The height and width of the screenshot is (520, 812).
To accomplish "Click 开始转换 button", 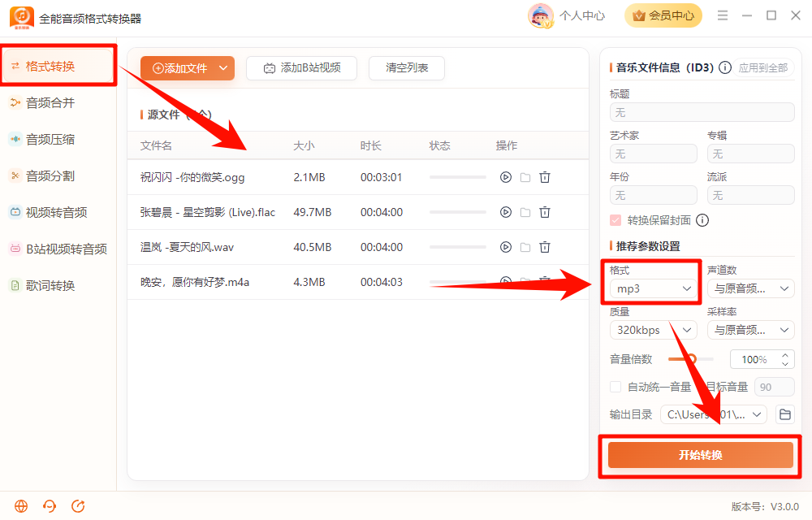I will [700, 455].
